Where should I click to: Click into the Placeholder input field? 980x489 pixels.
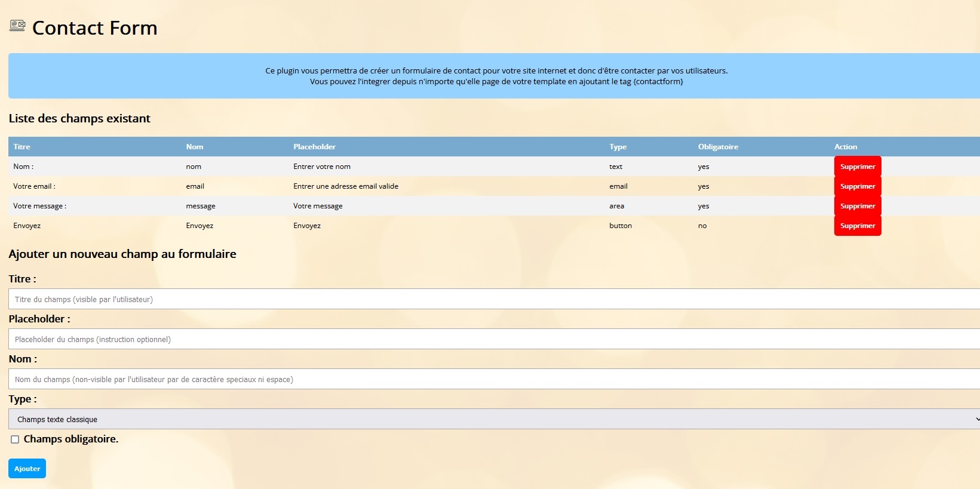click(x=494, y=339)
